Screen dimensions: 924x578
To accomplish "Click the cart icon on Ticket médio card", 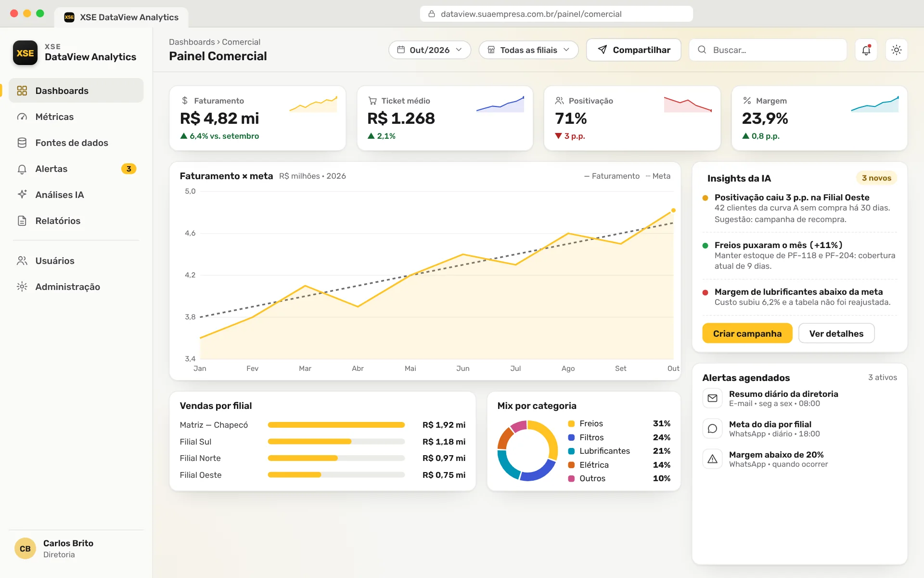I will coord(372,101).
